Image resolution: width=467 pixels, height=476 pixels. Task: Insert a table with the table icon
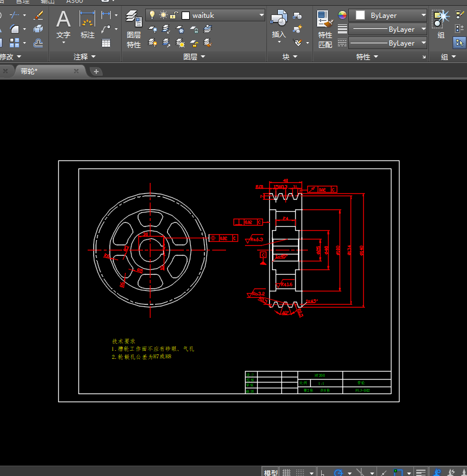click(106, 43)
